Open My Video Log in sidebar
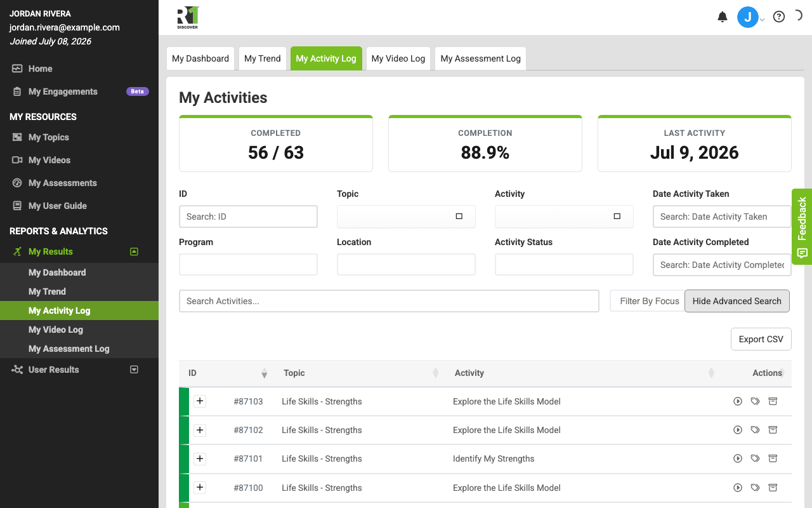 click(x=56, y=330)
